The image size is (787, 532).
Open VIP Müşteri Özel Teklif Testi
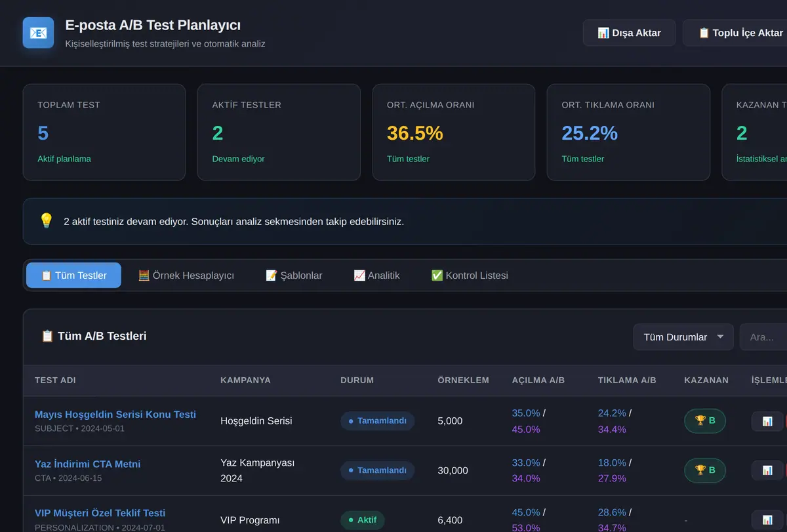click(x=100, y=513)
